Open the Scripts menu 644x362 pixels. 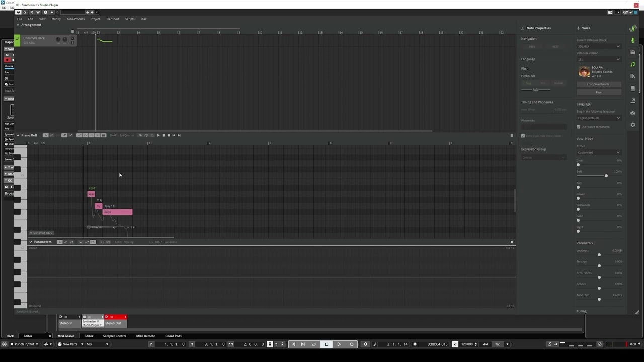point(130,19)
